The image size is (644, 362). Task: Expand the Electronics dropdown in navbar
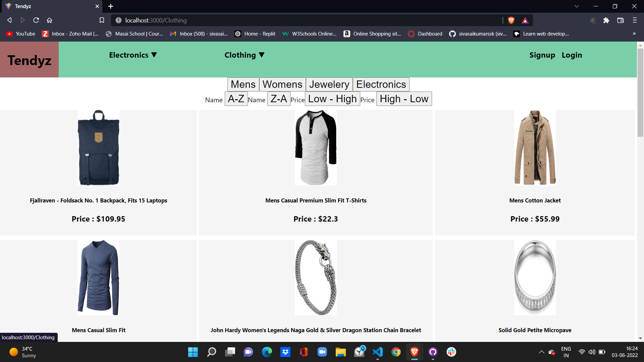tap(133, 55)
